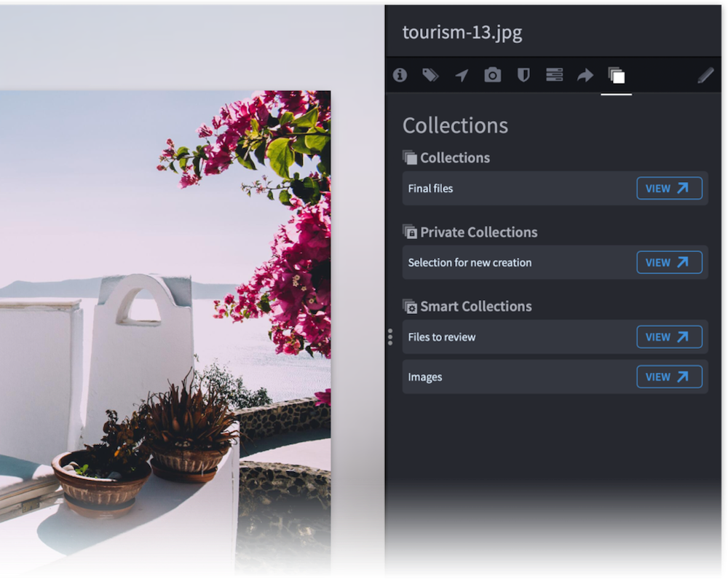The width and height of the screenshot is (728, 579).
Task: View the Final files collection
Action: (x=669, y=188)
